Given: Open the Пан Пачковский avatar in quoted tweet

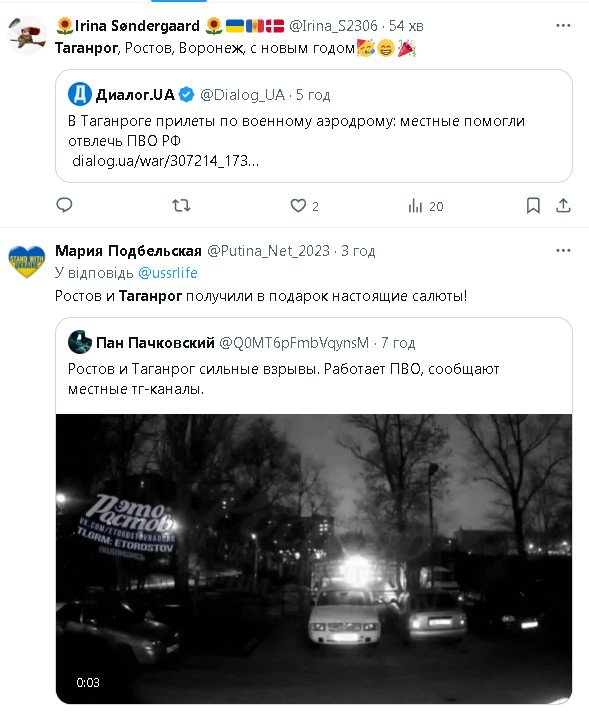Looking at the screenshot, I should [x=80, y=342].
